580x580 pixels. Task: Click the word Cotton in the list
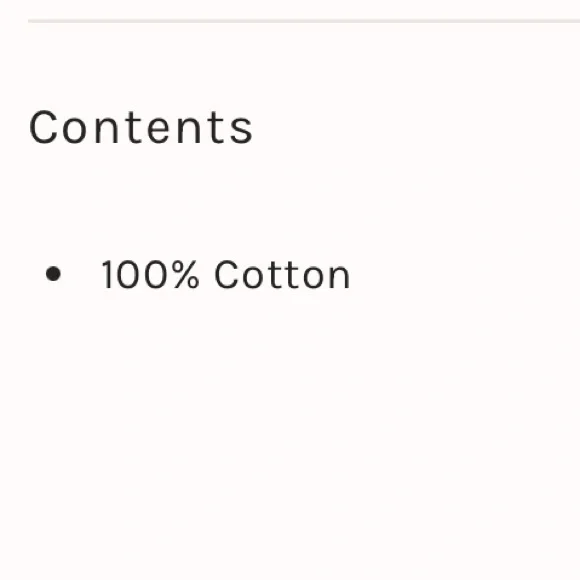282,274
